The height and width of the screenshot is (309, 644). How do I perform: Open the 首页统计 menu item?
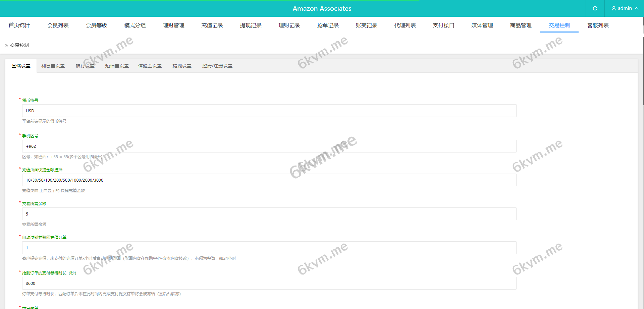[19, 25]
